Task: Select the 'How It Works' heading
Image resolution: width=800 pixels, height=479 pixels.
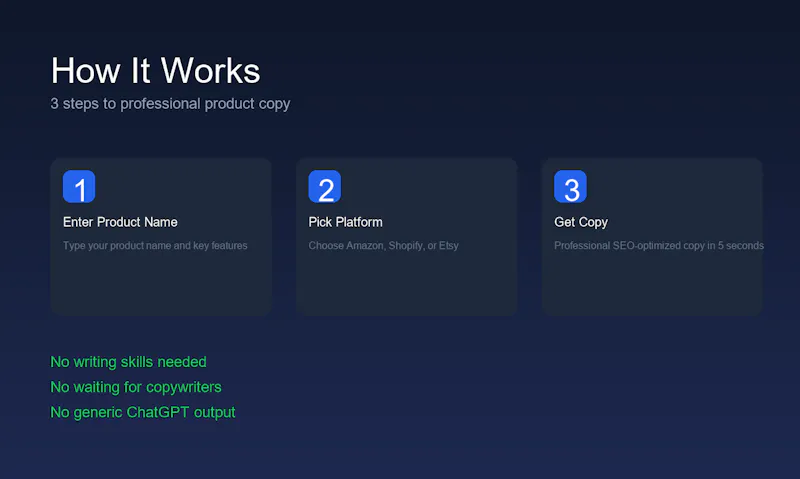Action: click(x=156, y=70)
